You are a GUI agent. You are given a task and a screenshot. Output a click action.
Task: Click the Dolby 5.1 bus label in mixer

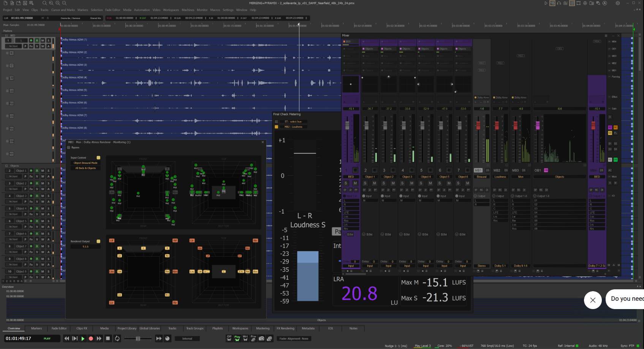pyautogui.click(x=500, y=266)
